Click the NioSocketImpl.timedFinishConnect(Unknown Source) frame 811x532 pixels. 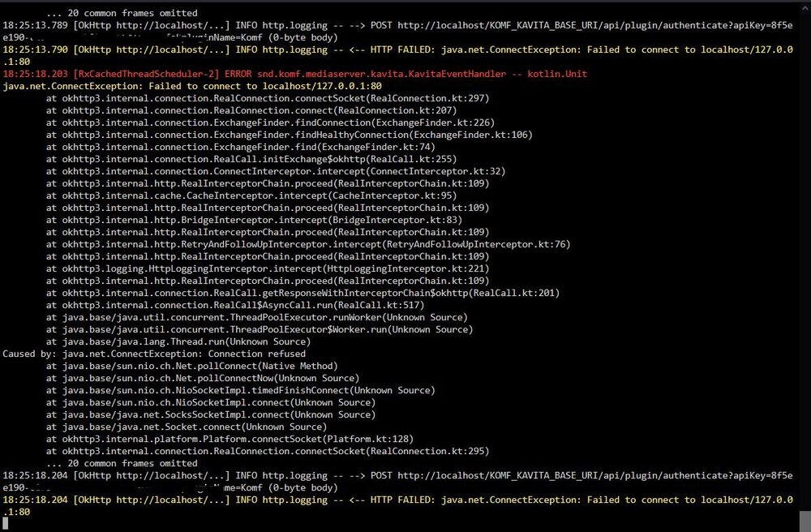pos(241,390)
